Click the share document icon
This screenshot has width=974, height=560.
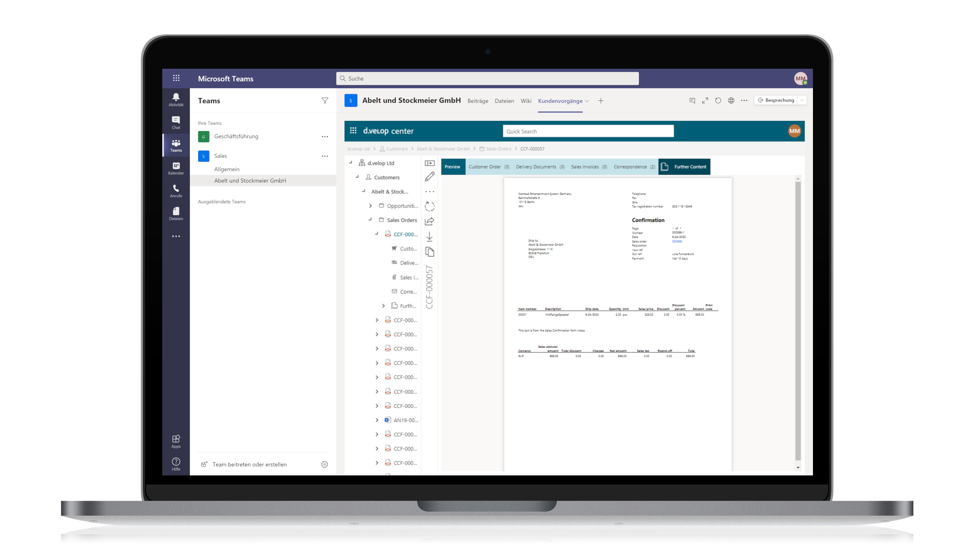[x=431, y=220]
